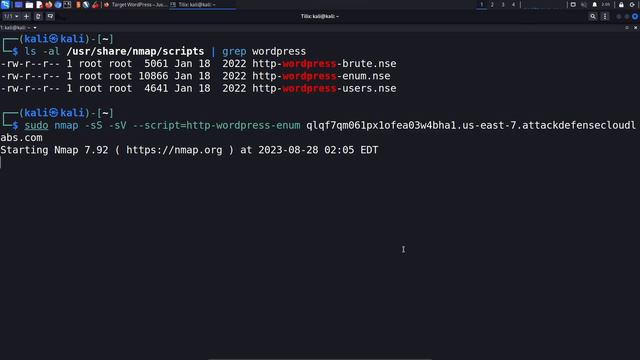
Task: Click the panel clock display
Action: (x=606, y=4)
